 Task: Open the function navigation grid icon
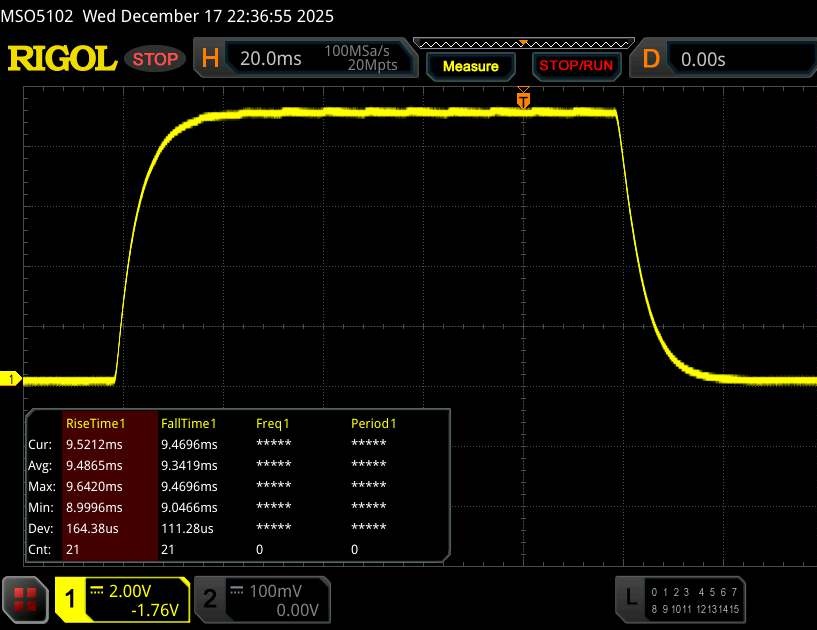[x=26, y=598]
